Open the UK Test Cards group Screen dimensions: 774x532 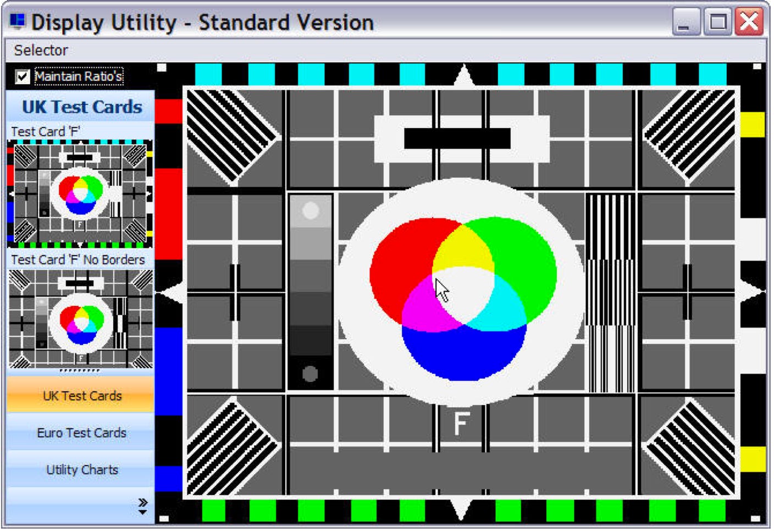click(81, 395)
